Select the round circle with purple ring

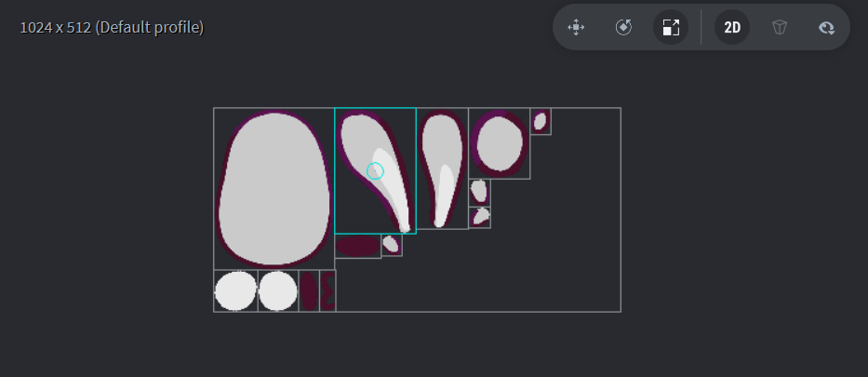500,143
